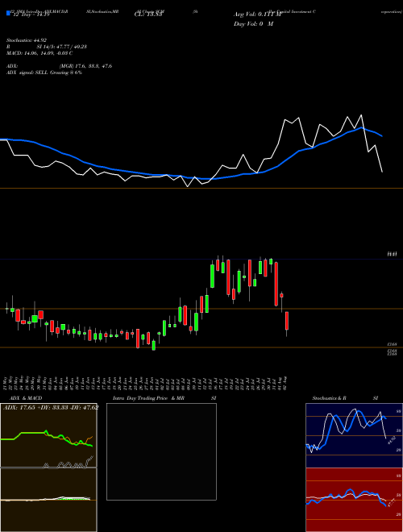403x532 pixels.
Task: Click 'ADX: 17.65 +DY: 33.33 -DY: 47.62' header
Action: pos(51,408)
